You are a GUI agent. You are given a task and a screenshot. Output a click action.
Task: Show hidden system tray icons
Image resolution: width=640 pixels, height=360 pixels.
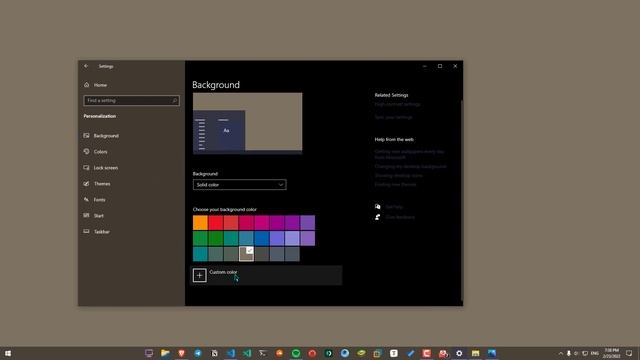point(561,353)
